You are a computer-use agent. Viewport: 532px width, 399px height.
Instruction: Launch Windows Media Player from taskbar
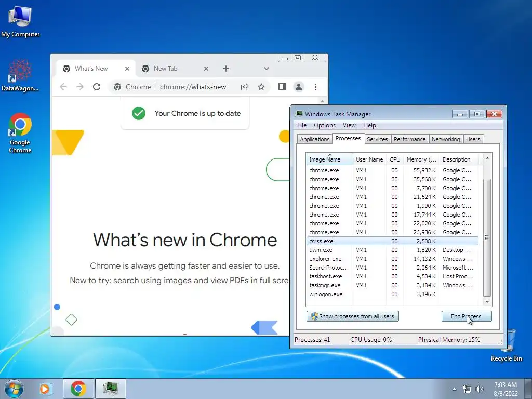pyautogui.click(x=45, y=389)
